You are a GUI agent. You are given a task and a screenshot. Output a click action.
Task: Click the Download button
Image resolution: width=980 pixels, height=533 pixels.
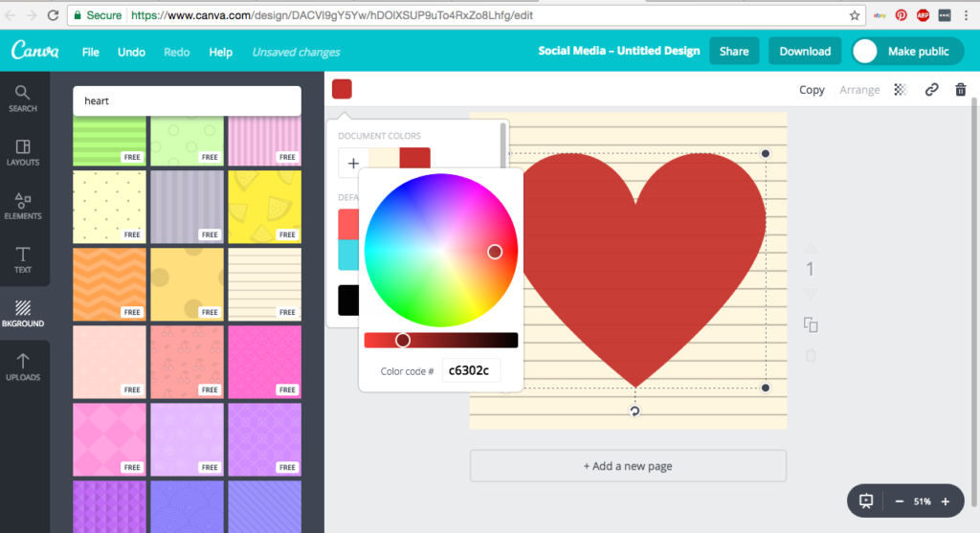[804, 52]
